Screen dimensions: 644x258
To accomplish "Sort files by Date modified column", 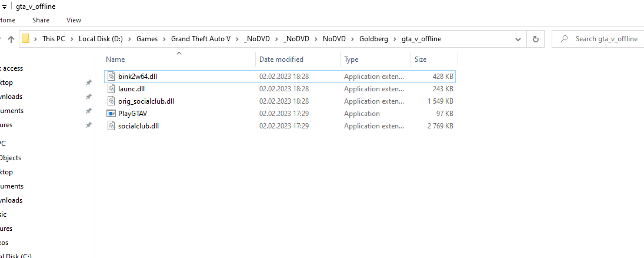I will click(281, 59).
